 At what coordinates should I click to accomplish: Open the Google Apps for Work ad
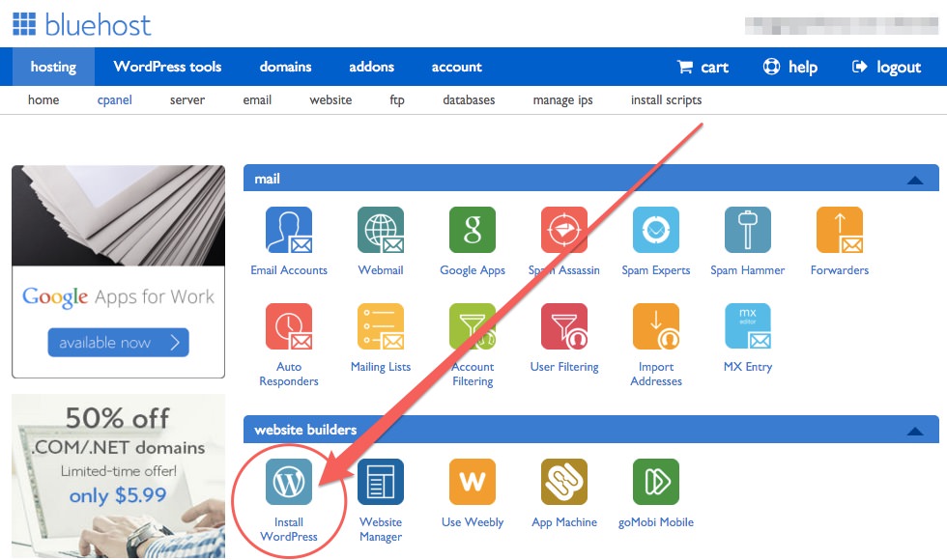[x=118, y=271]
